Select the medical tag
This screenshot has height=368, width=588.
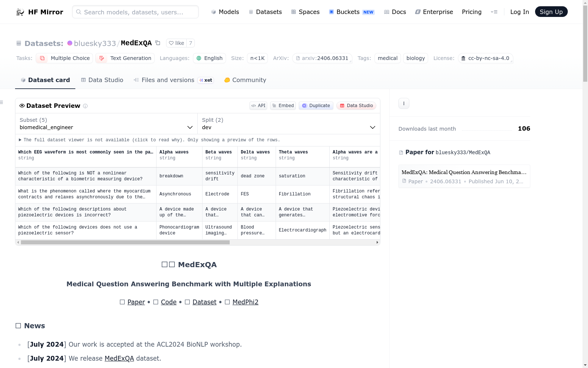tap(388, 58)
